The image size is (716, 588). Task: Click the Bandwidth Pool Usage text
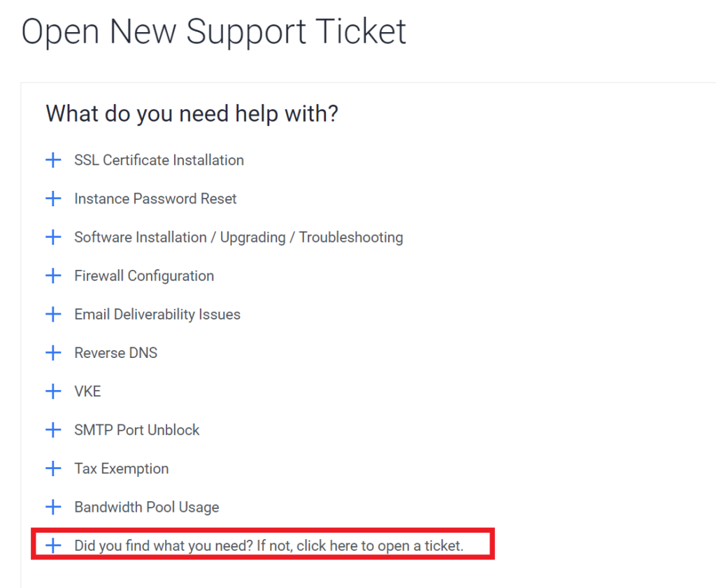147,507
